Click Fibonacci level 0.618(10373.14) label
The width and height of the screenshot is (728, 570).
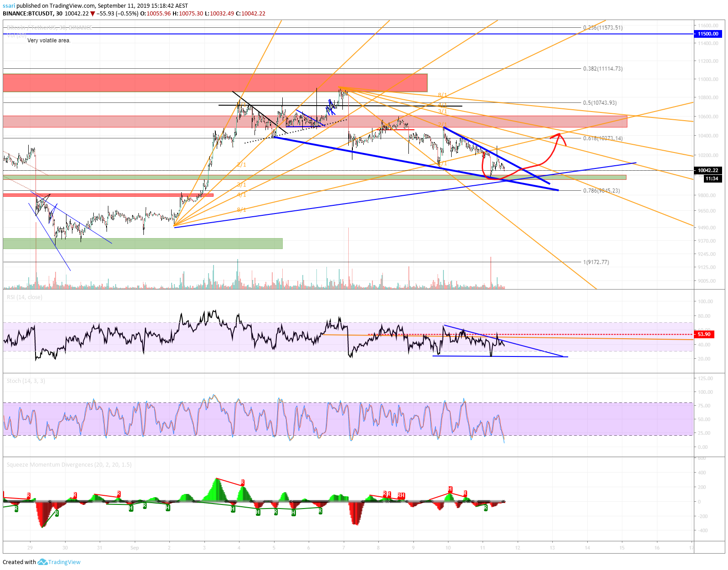603,138
